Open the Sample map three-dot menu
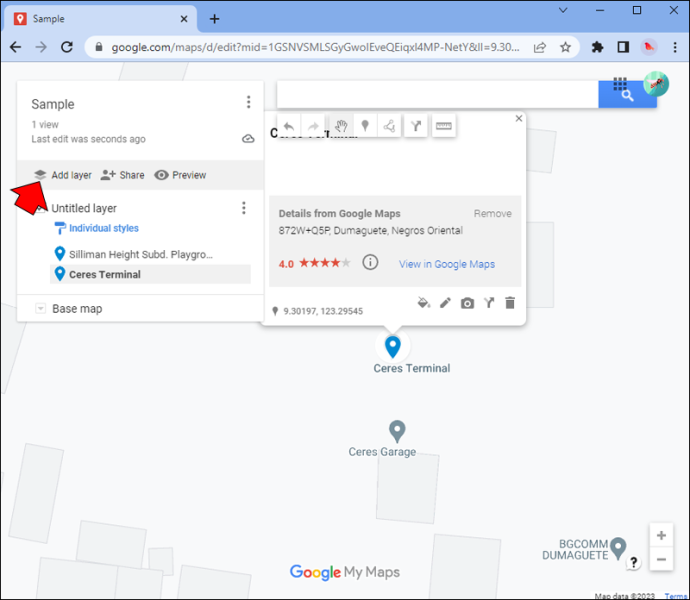The height and width of the screenshot is (600, 690). click(249, 102)
